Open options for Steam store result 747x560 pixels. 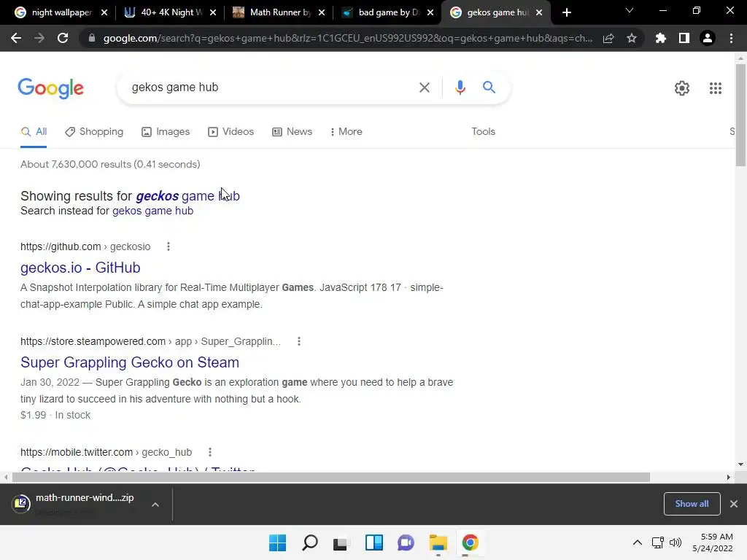pyautogui.click(x=298, y=341)
